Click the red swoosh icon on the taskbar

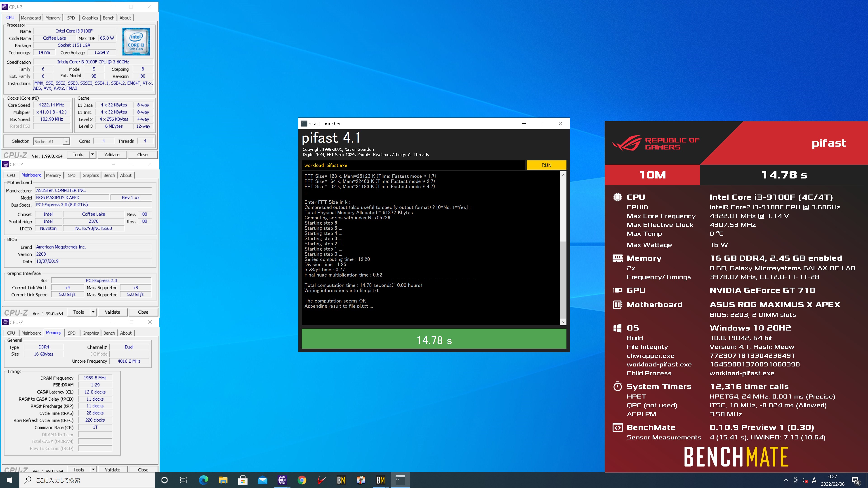[x=321, y=480]
